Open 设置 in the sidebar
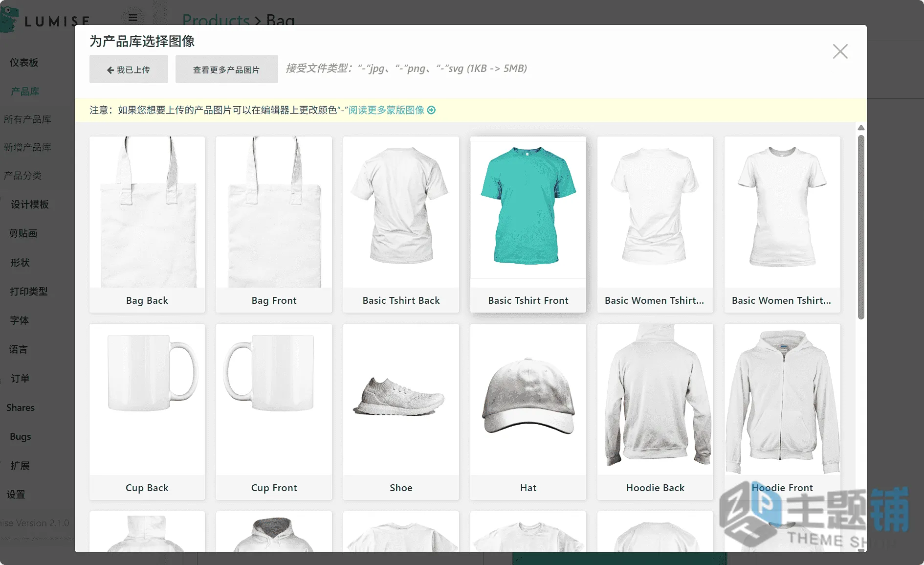The height and width of the screenshot is (565, 924). 16,495
